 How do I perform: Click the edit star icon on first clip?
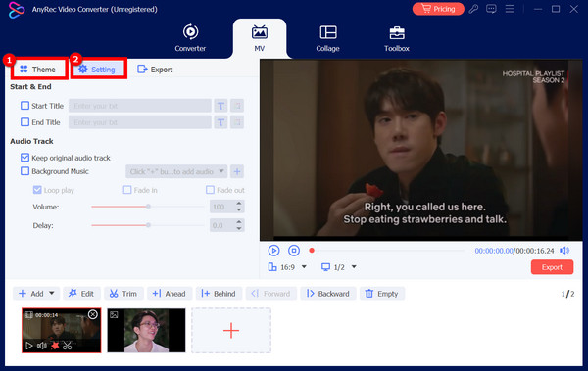[55, 346]
